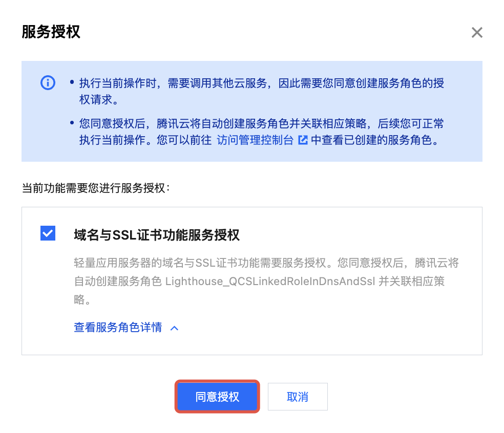
Task: Click the second bullet dot in the notice
Action: 72,123
